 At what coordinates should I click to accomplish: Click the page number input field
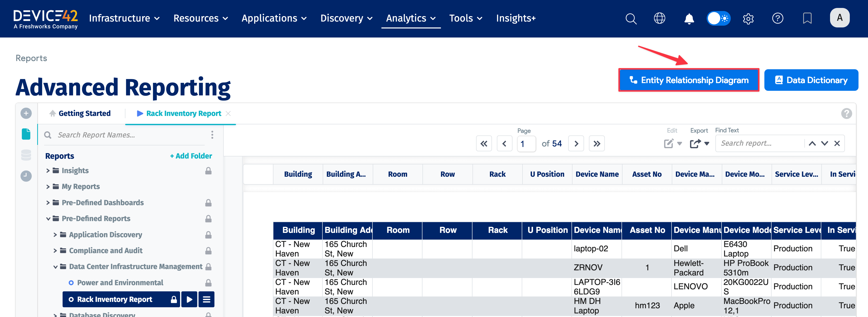[x=527, y=144]
